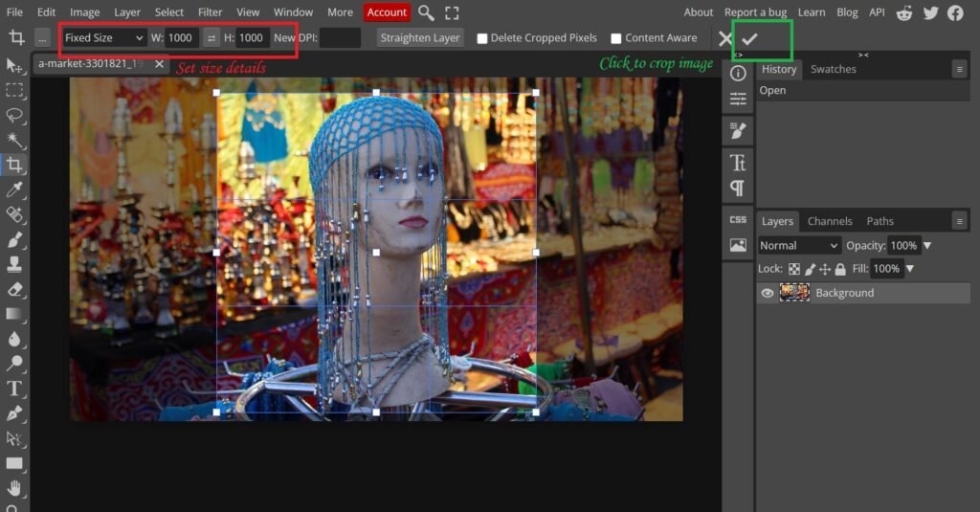Select the Hand tool

14,488
